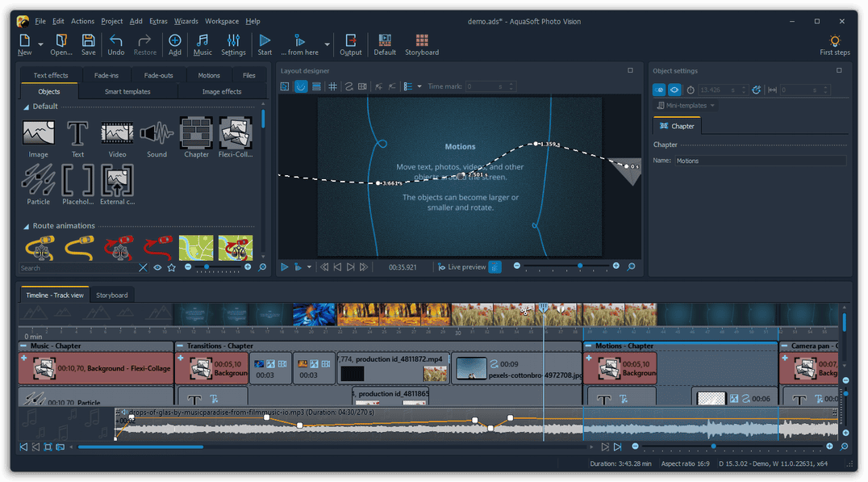Select the blue flower thumbnail in timeline overview

314,314
